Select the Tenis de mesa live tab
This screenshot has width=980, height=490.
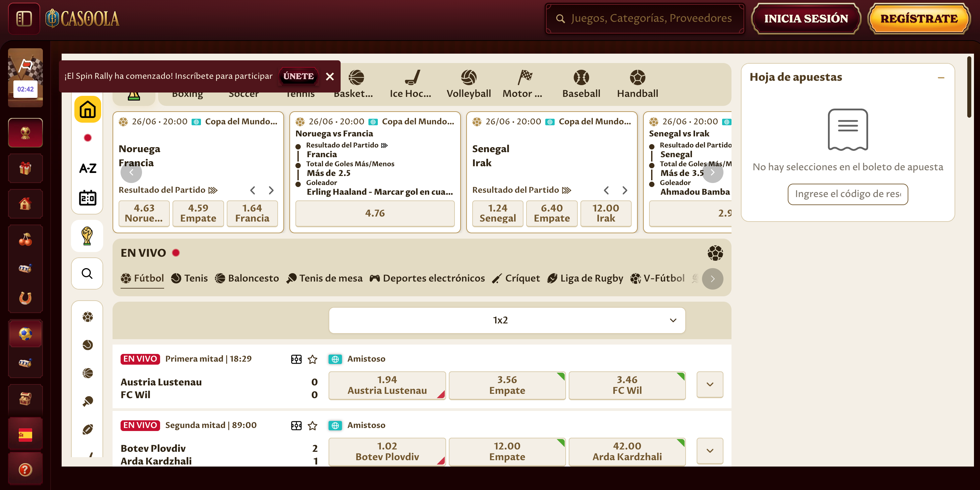[x=325, y=278]
